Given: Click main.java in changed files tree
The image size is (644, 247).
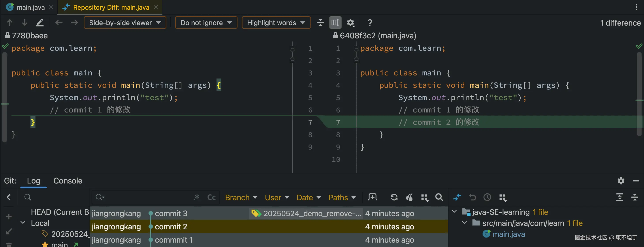Looking at the screenshot, I should (508, 234).
